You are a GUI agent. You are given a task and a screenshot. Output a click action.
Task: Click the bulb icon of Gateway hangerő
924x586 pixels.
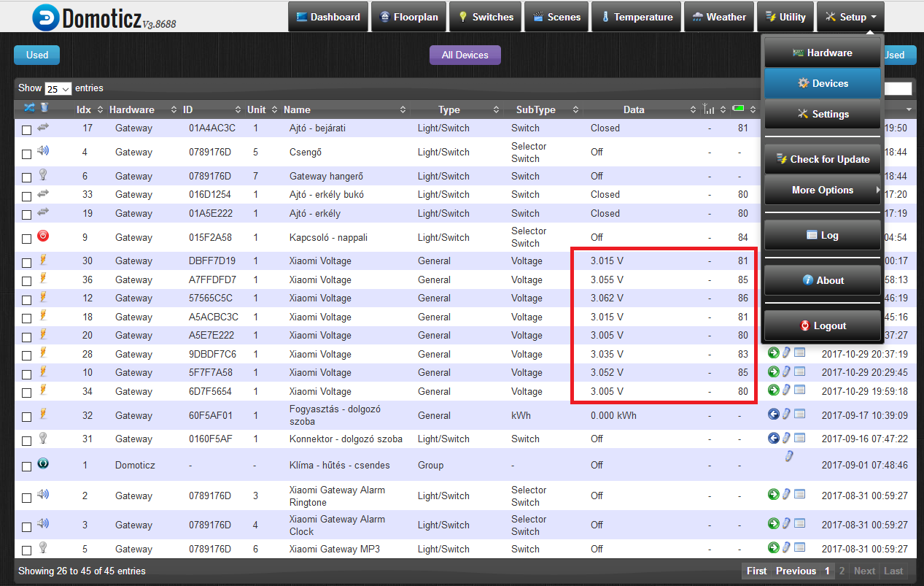click(43, 174)
